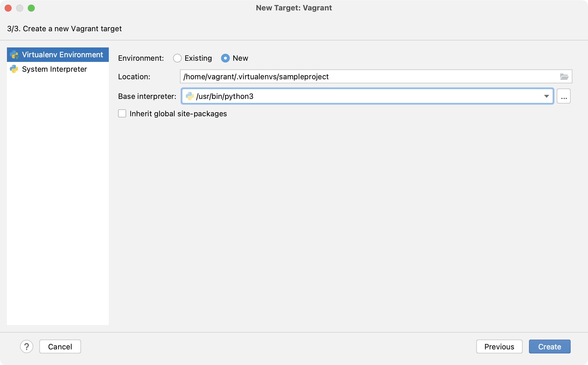
Task: Click the ellipsis icon for Base interpreter
Action: pos(564,96)
